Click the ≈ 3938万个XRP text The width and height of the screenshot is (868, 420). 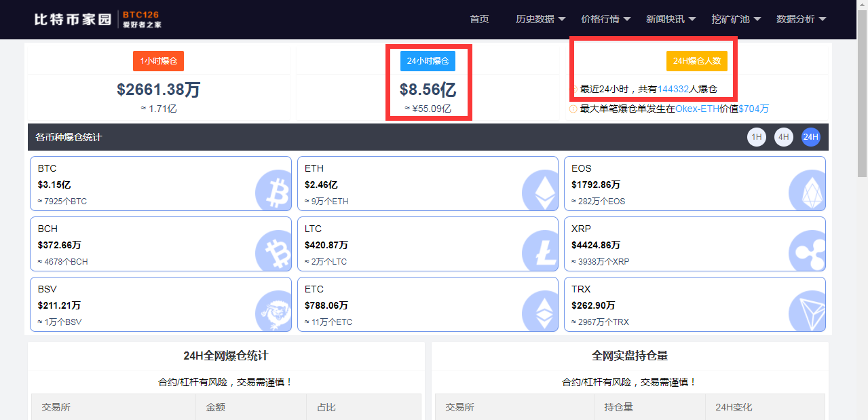601,262
